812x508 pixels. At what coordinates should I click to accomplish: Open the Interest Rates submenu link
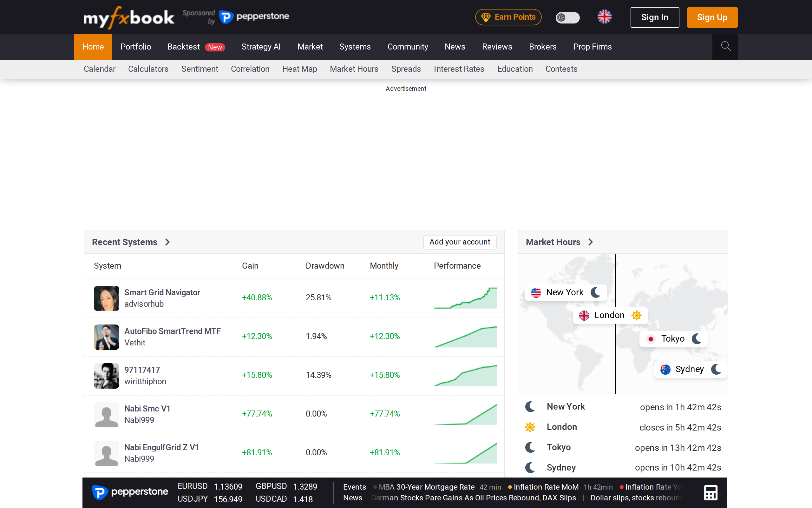point(459,69)
